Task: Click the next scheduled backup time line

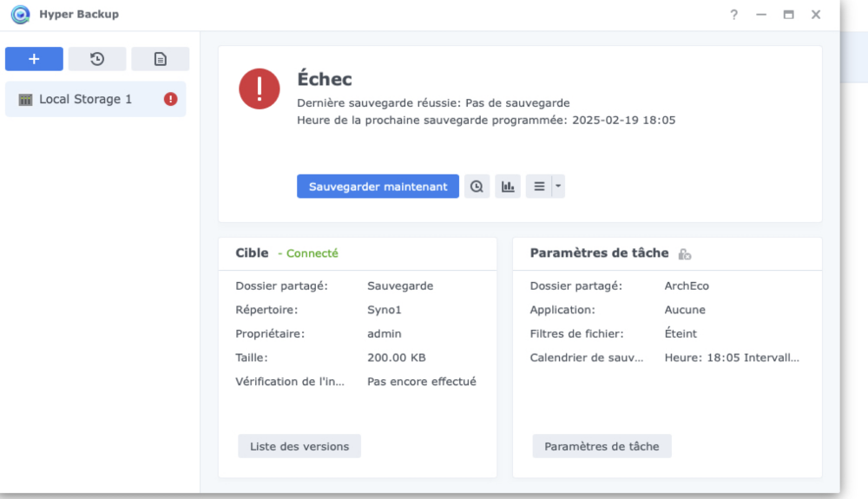Action: click(x=486, y=120)
